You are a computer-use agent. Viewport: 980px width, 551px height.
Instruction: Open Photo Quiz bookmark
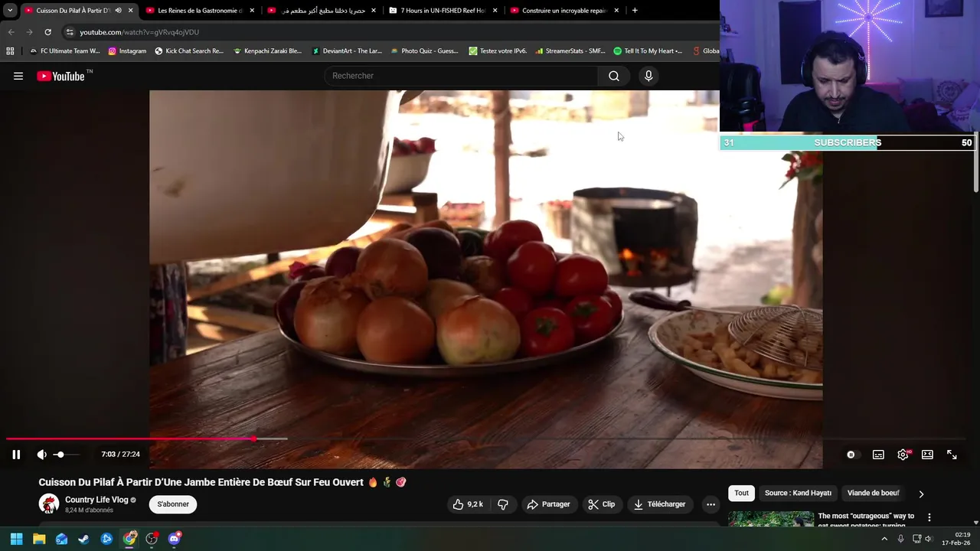point(424,51)
